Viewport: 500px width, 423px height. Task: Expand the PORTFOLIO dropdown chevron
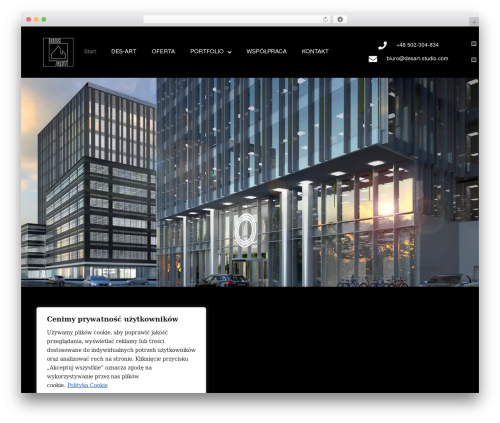(x=229, y=52)
